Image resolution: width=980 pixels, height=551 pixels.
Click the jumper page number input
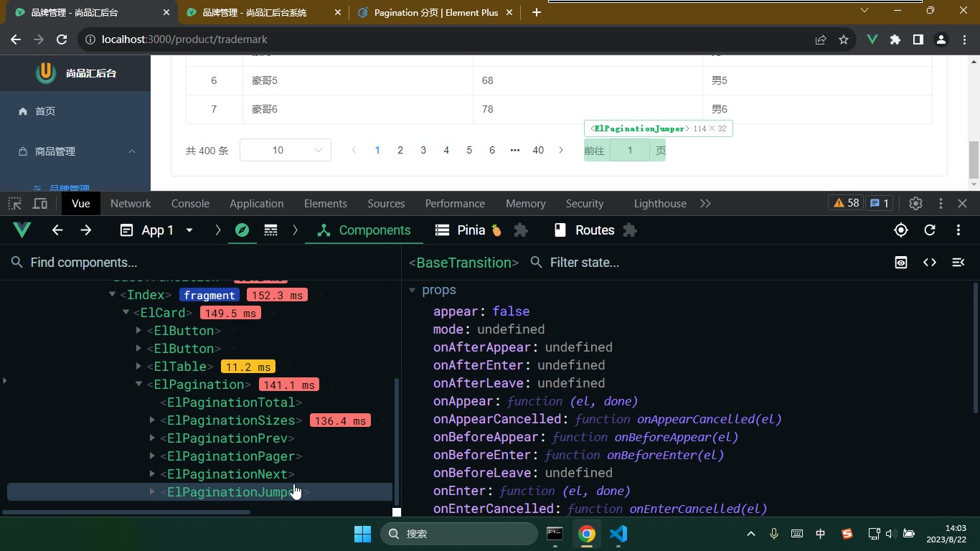pos(630,150)
